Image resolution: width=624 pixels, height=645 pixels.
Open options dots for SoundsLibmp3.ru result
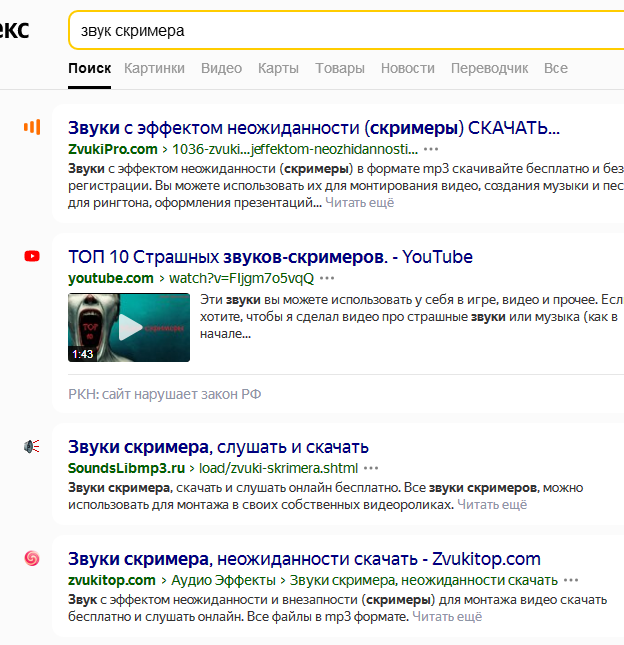[x=371, y=468]
